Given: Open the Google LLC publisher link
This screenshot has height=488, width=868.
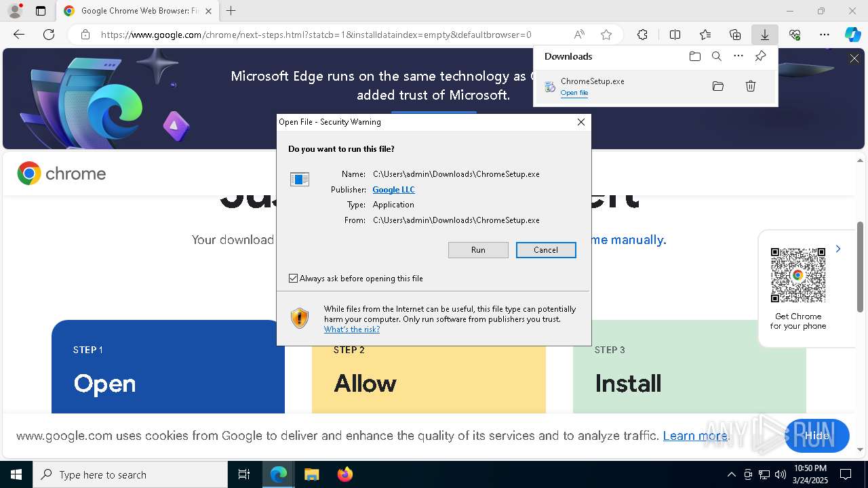Looking at the screenshot, I should (x=393, y=190).
